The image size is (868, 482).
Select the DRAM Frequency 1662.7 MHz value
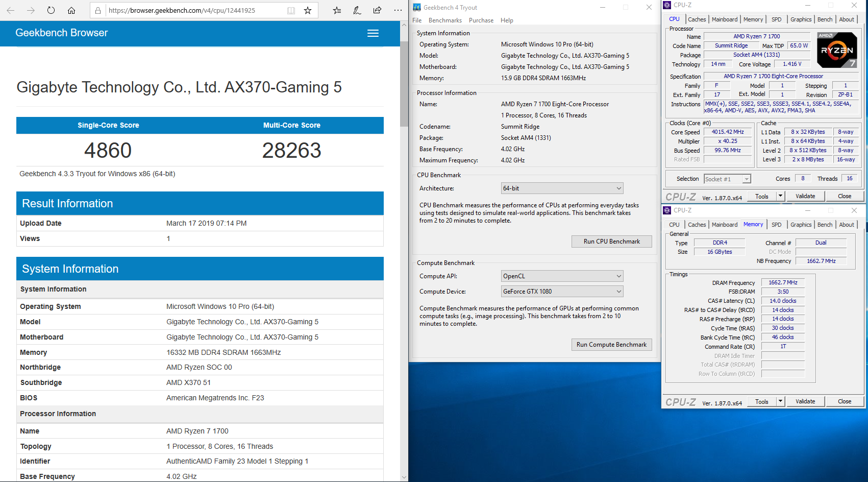point(783,282)
